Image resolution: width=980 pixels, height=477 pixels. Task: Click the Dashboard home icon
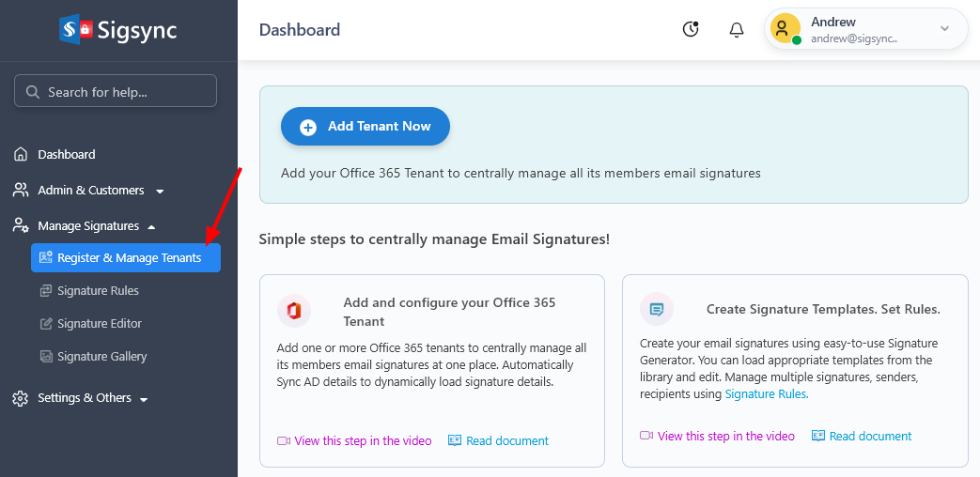coord(21,155)
